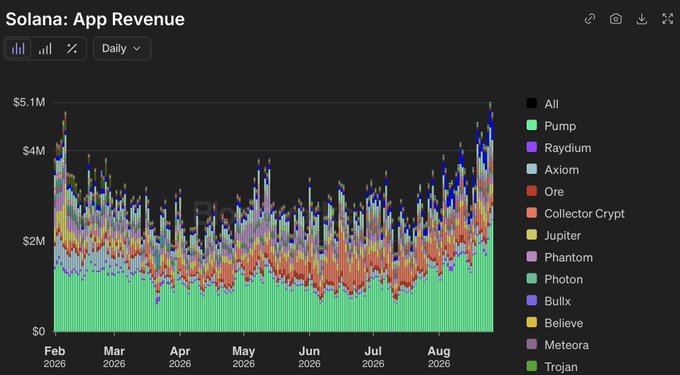680x375 pixels.
Task: Click the Bullx legend label
Action: click(558, 301)
